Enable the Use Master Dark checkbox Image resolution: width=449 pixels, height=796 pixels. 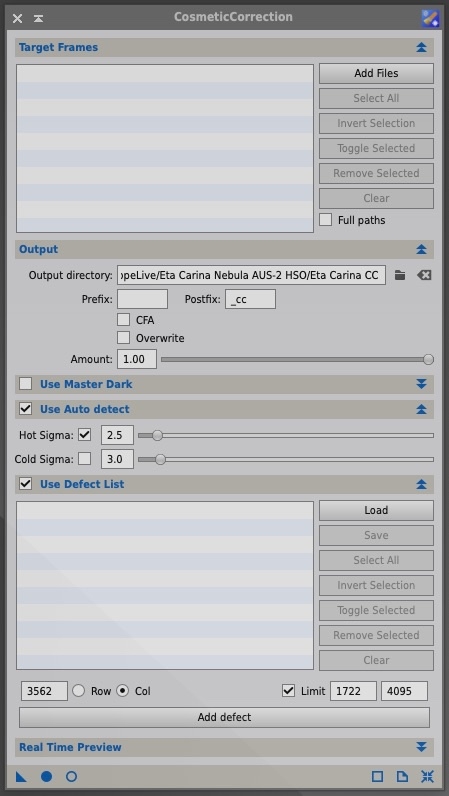(x=25, y=384)
